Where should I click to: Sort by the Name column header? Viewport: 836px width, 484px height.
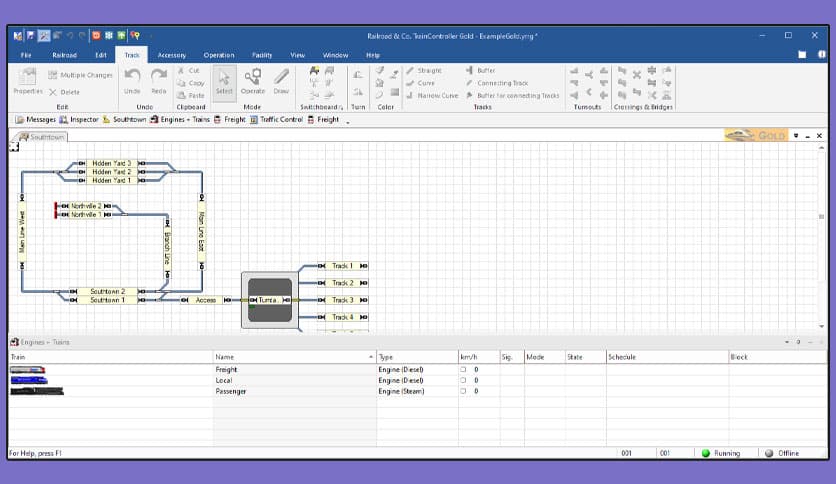tap(294, 357)
